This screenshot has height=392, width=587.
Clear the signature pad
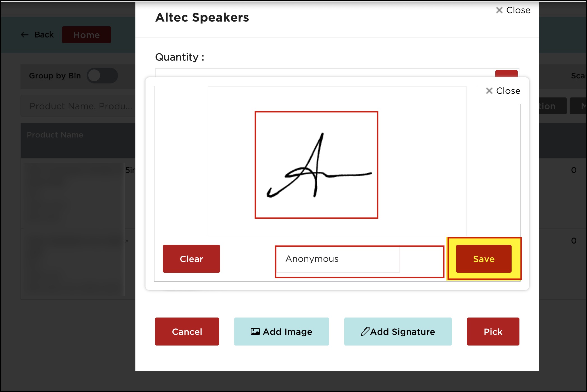(x=191, y=259)
